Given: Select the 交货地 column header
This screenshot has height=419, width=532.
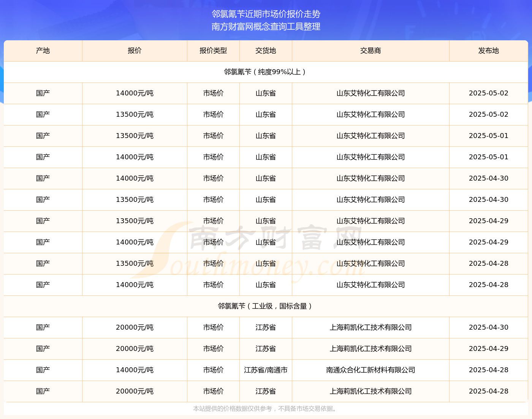Looking at the screenshot, I should (266, 51).
